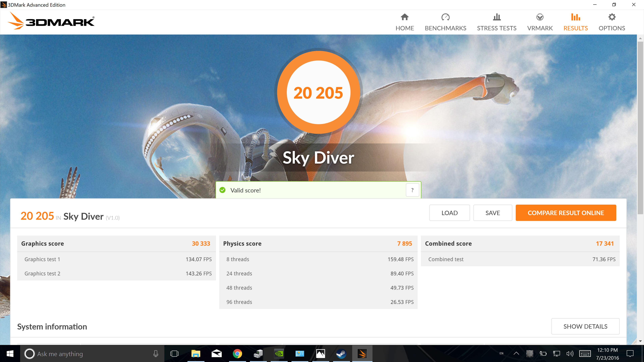Click Graphics score value 30 333
The height and width of the screenshot is (362, 644).
[201, 243]
